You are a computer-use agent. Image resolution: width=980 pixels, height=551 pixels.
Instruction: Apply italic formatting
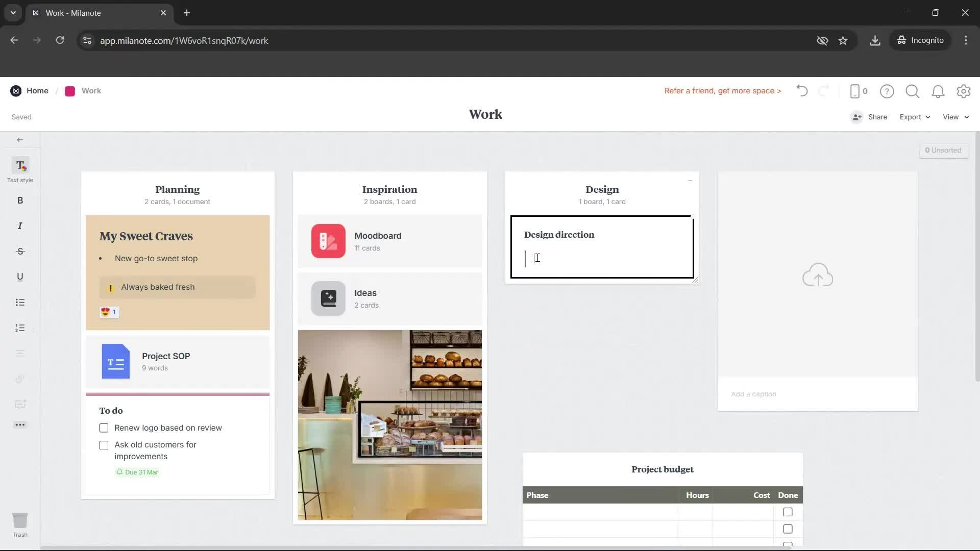20,226
